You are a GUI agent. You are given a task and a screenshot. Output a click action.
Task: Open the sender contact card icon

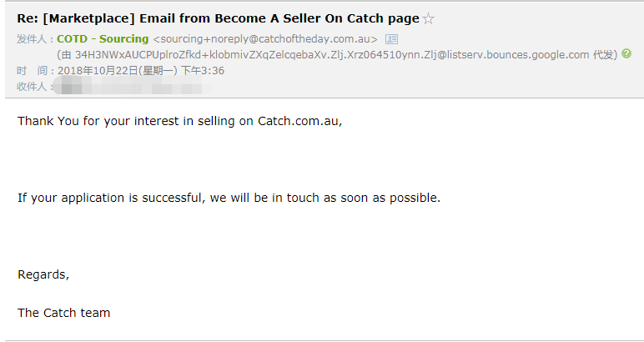point(391,39)
